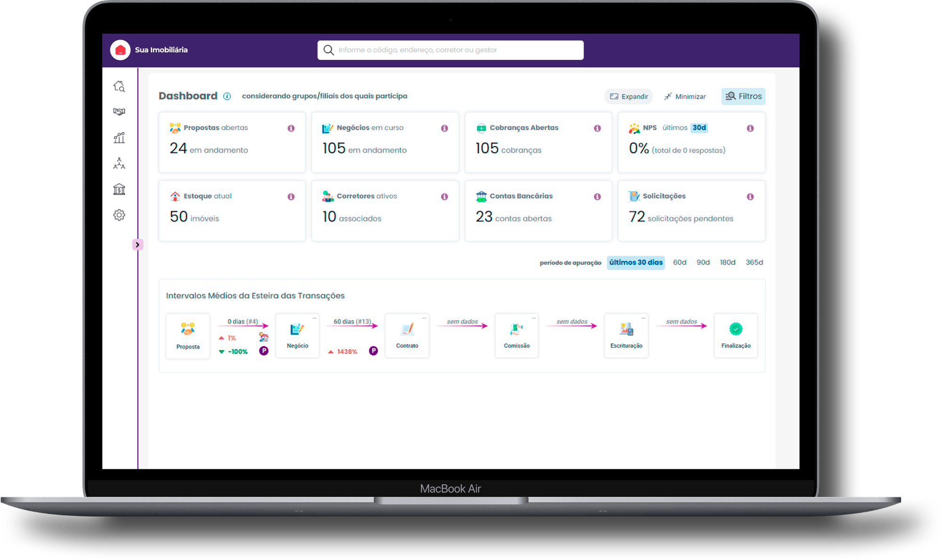Click the 1438% increase value

click(347, 352)
